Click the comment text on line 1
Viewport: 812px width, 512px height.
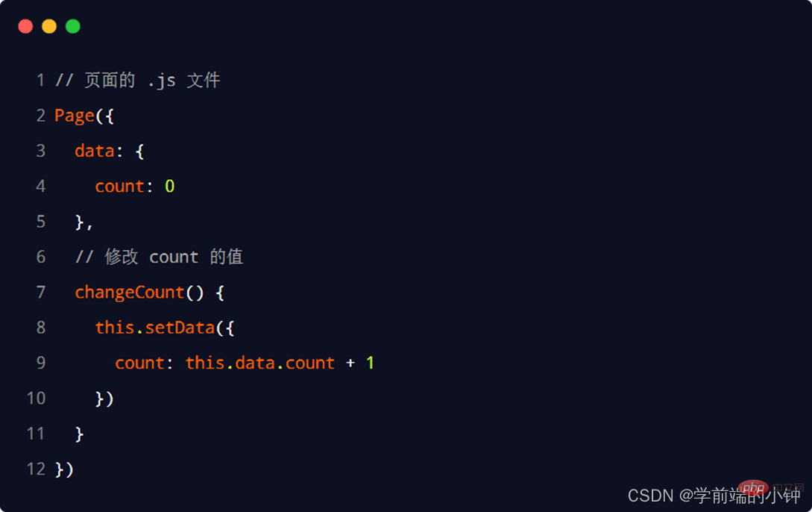point(138,81)
